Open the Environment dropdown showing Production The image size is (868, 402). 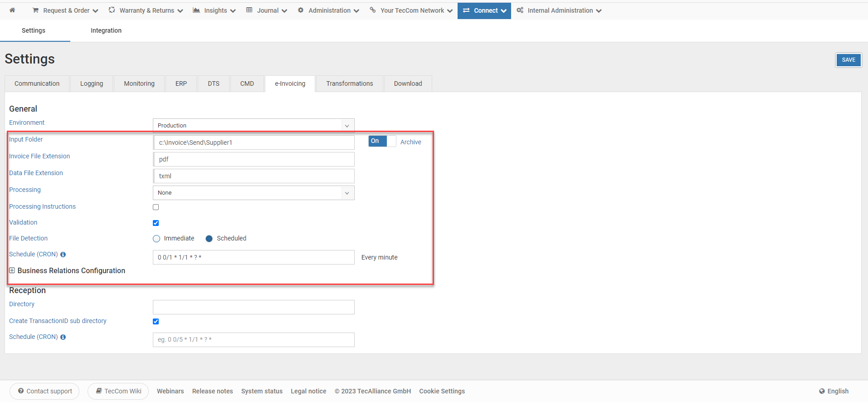tap(254, 126)
